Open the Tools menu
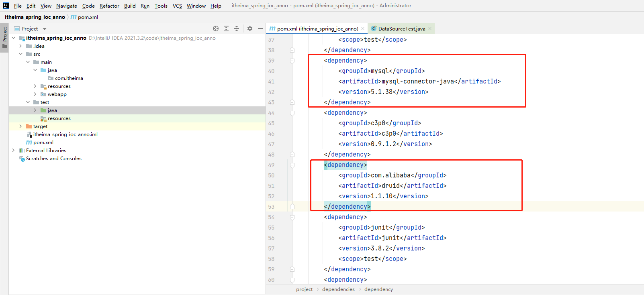The height and width of the screenshot is (295, 644). click(161, 6)
